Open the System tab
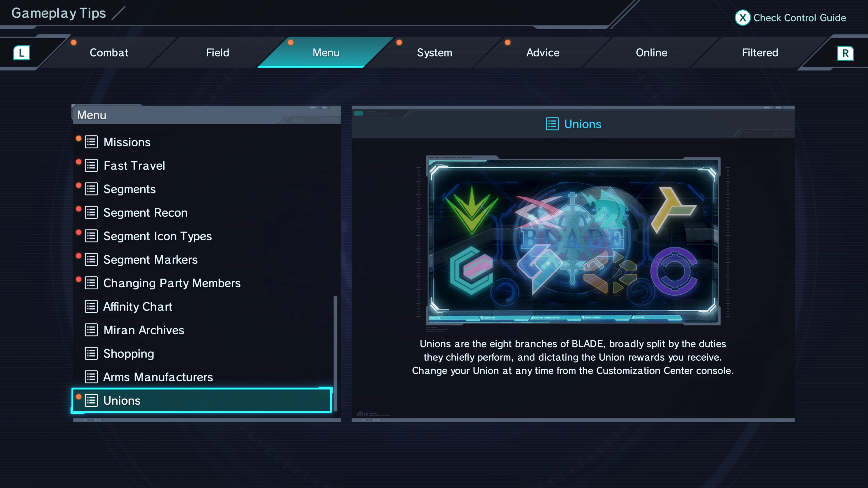 click(x=434, y=53)
